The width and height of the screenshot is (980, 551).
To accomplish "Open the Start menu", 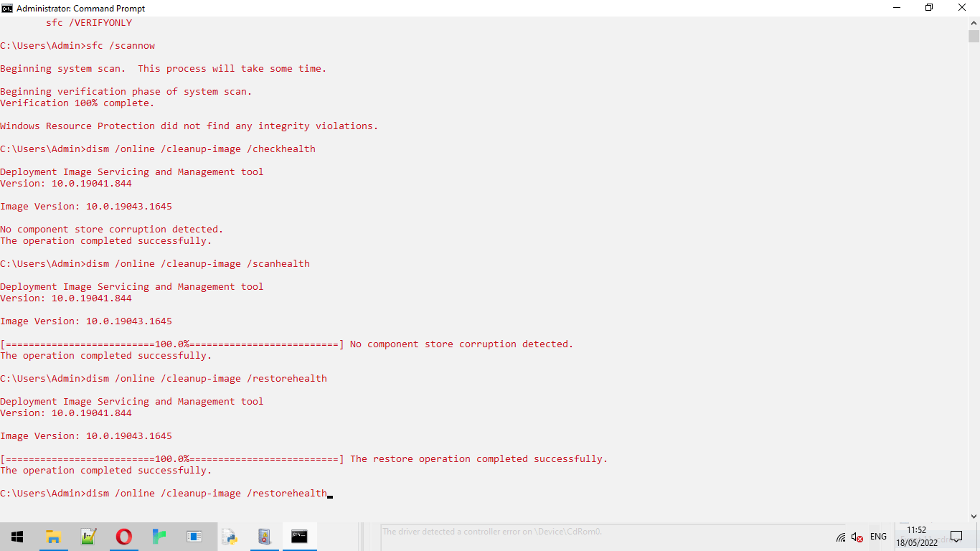I will pyautogui.click(x=17, y=536).
